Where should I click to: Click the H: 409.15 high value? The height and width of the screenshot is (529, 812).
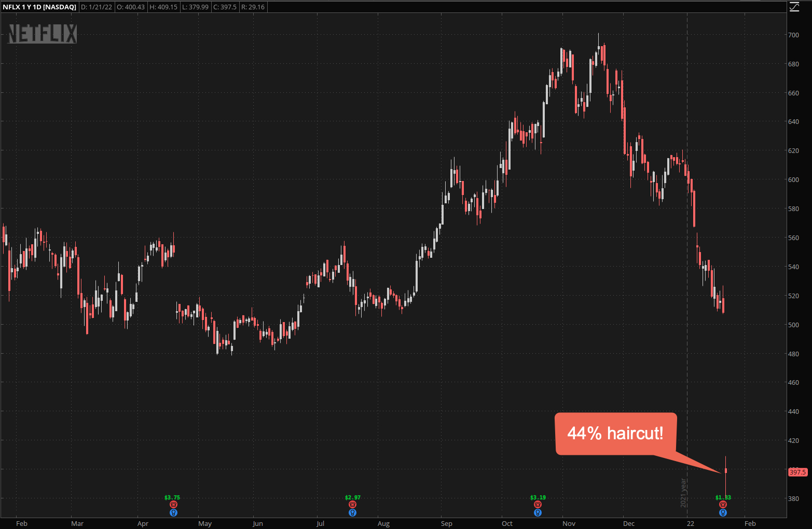coord(163,7)
